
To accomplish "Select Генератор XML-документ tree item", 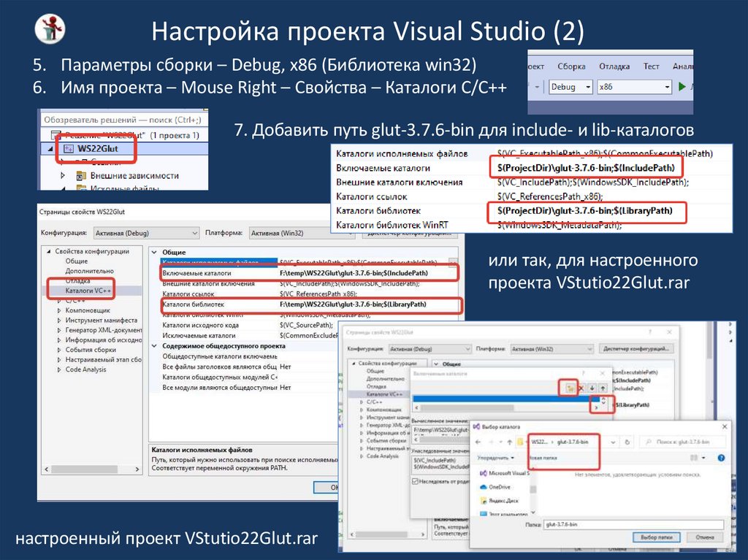I will pyautogui.click(x=103, y=329).
